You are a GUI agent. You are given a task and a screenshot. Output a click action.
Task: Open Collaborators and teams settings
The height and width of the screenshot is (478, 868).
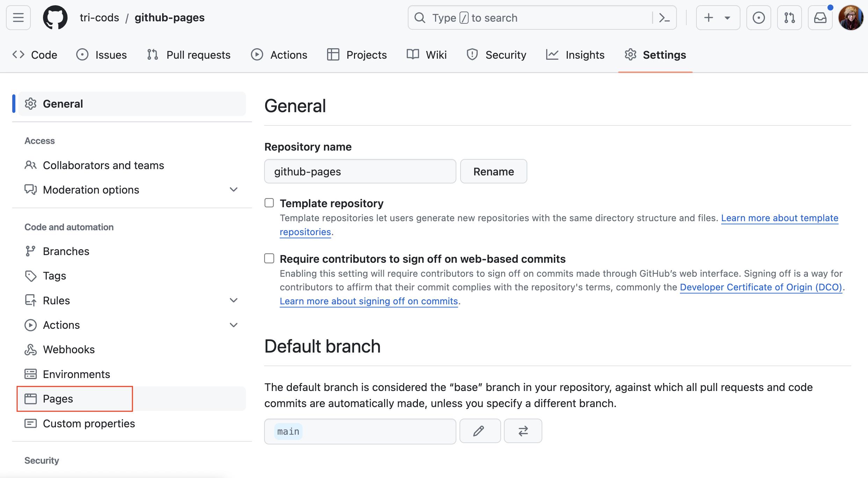point(132,165)
